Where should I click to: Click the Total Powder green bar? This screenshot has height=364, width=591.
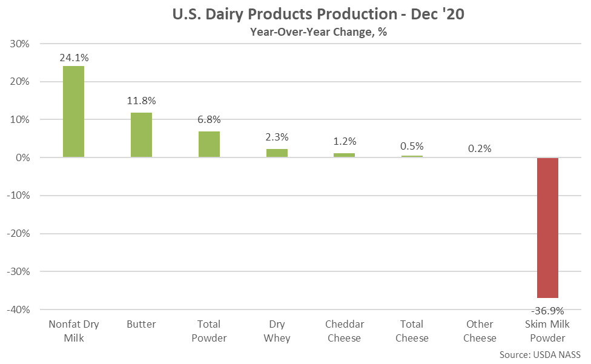[x=209, y=144]
